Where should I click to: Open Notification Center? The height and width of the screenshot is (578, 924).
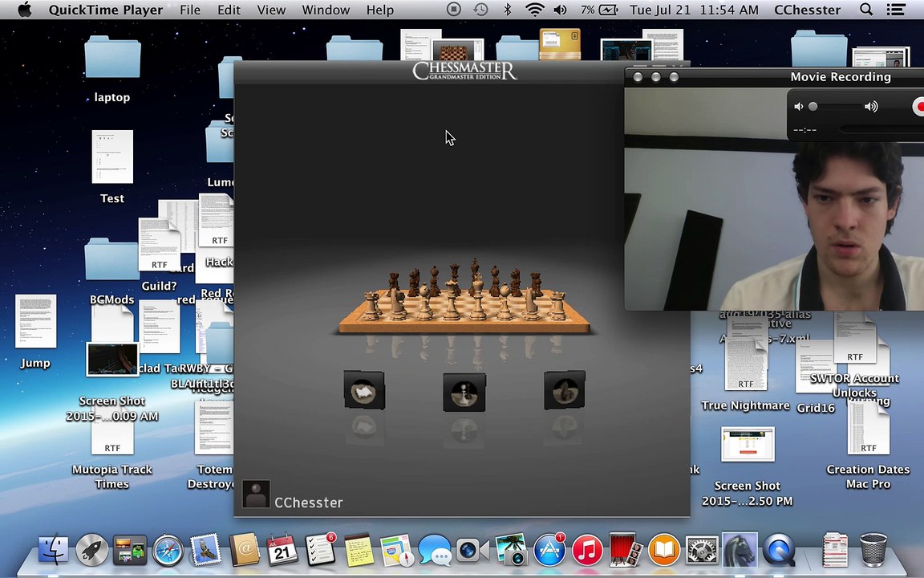[x=896, y=10]
